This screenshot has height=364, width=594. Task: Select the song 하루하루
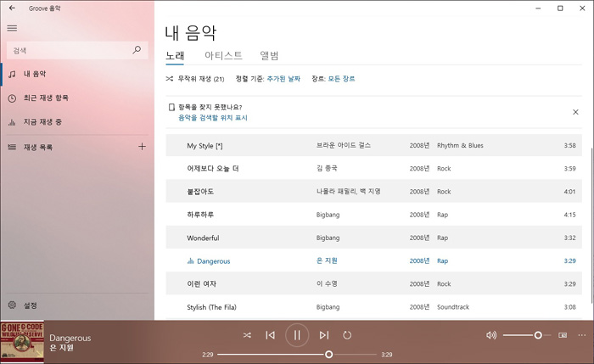coord(373,215)
